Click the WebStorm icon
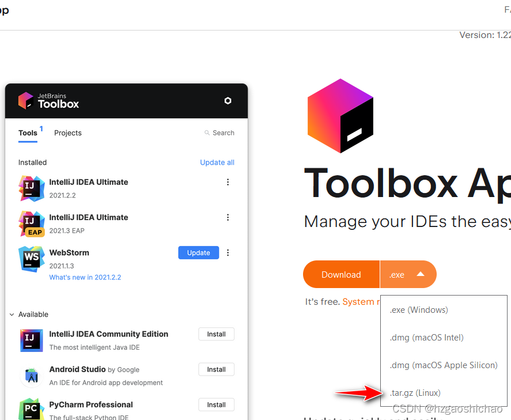The image size is (511, 420). tap(31, 259)
